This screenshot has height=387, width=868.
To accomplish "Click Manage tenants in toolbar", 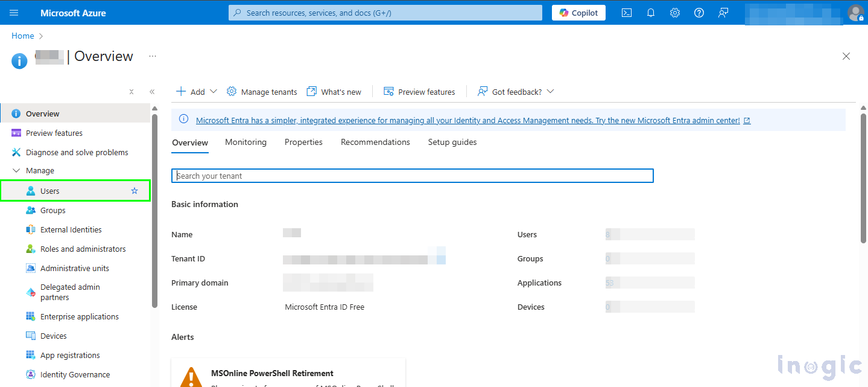I will (262, 92).
